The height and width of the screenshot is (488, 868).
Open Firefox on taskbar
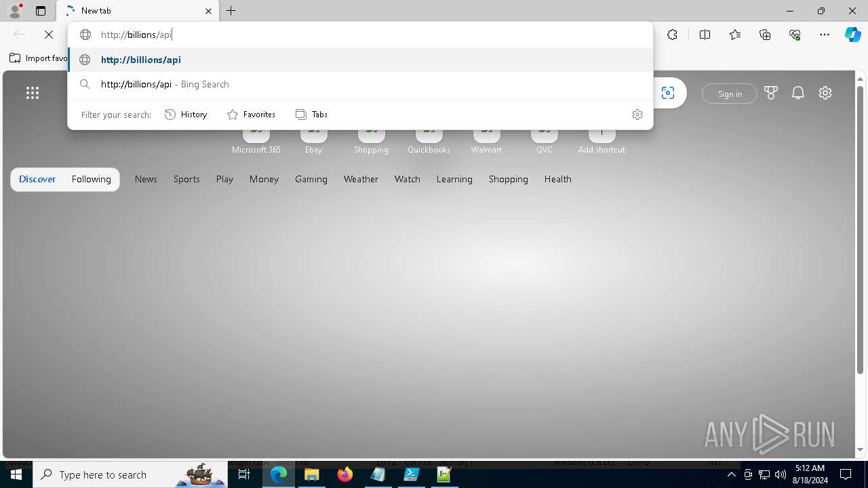[x=345, y=474]
